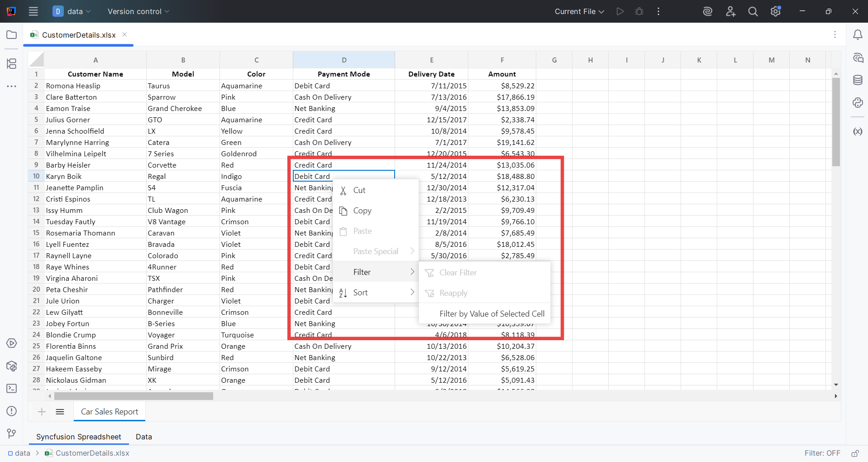
Task: Expand the Sort submenu chevron
Action: pyautogui.click(x=412, y=292)
